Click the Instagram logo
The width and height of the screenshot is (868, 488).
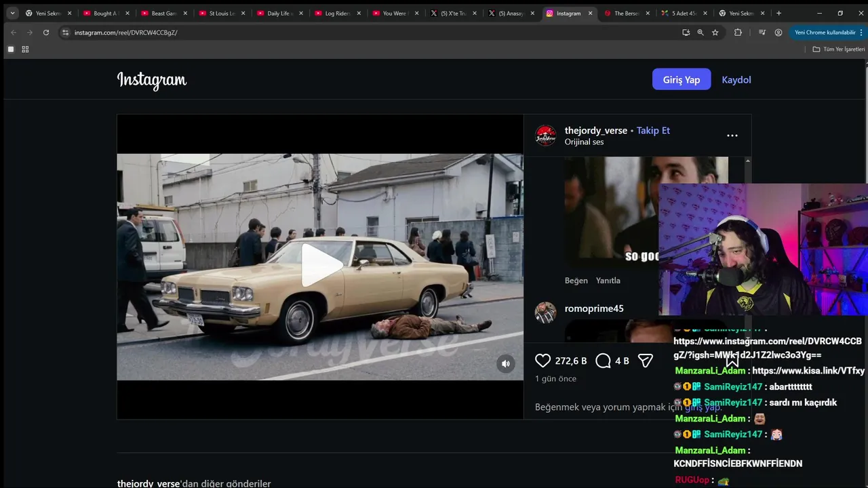152,80
